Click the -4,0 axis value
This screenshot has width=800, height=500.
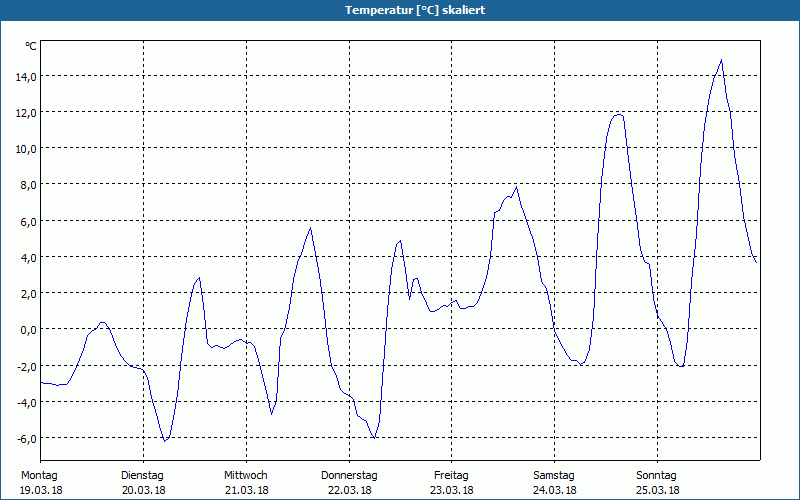(x=26, y=403)
